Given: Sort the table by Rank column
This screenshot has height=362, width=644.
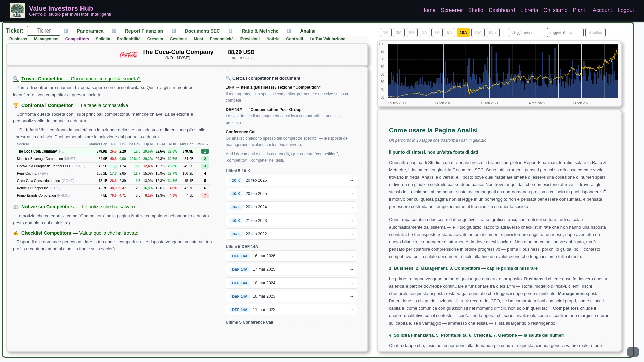Looking at the screenshot, I should point(202,144).
